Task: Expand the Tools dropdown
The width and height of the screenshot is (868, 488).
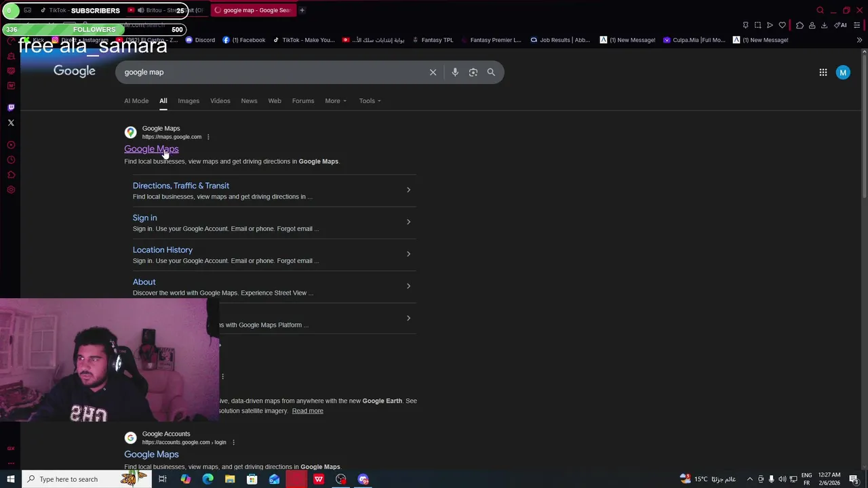Action: point(370,101)
